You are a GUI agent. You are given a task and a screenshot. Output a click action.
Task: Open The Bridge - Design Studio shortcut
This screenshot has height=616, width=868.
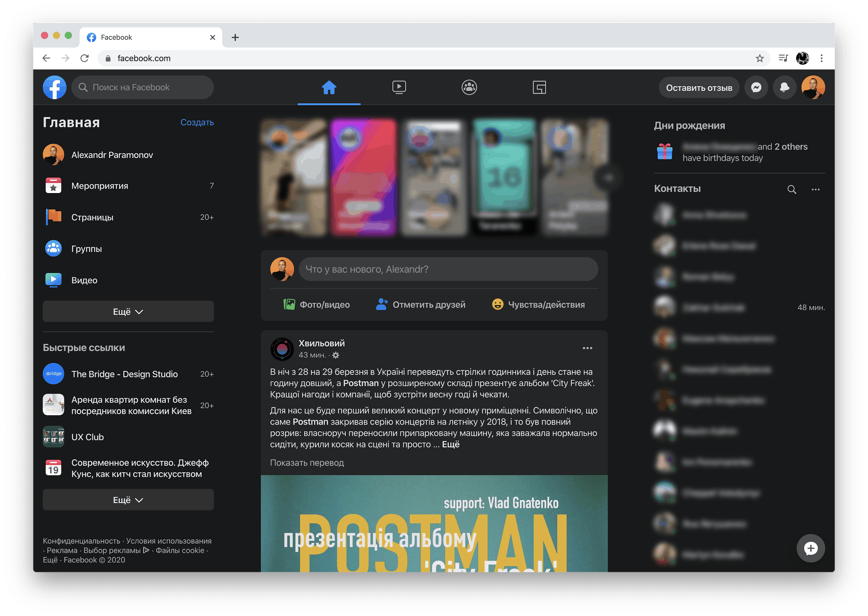pos(128,374)
